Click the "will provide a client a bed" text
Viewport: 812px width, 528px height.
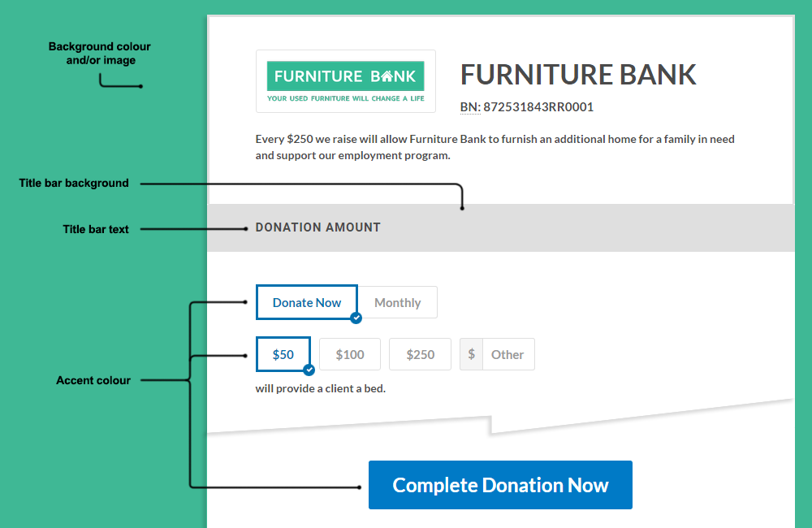(320, 388)
